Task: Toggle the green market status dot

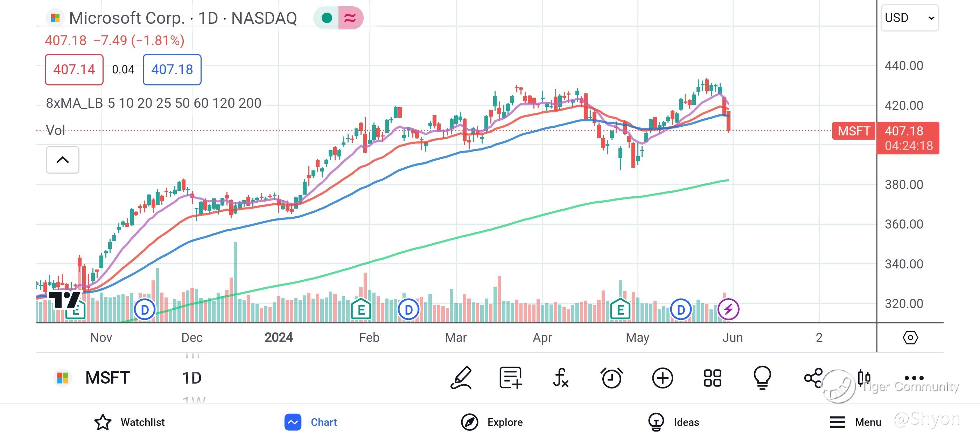Action: point(327,18)
